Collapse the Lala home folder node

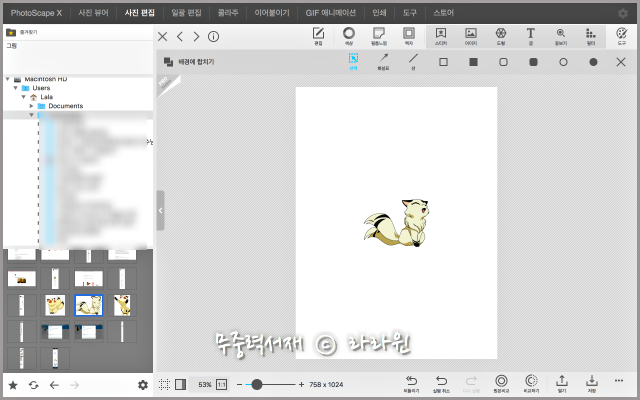click(24, 97)
